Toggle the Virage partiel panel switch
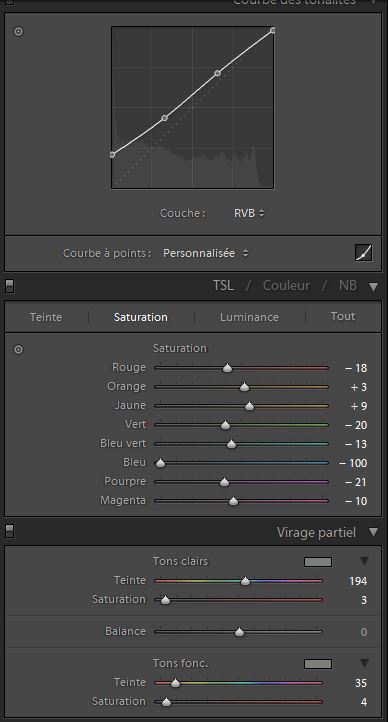 tap(9, 531)
